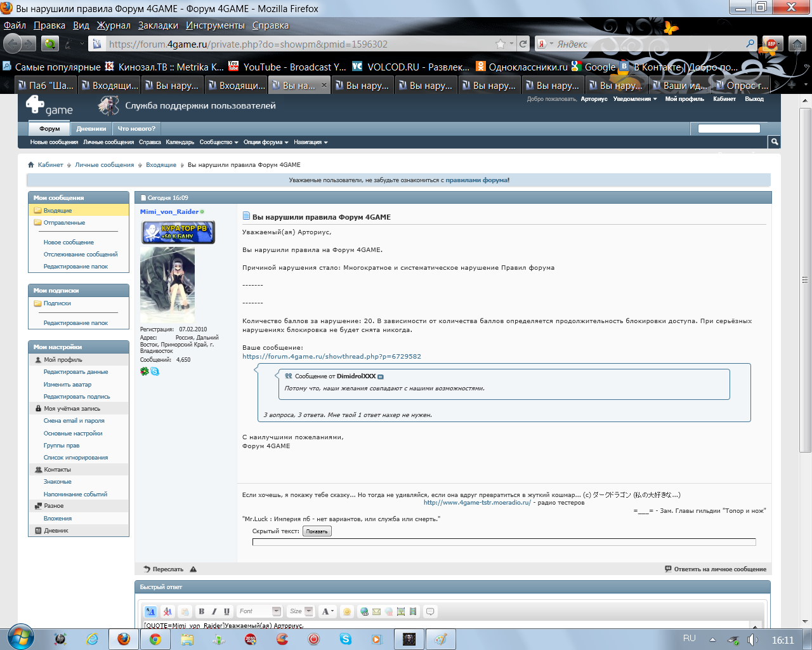
Task: Click the insert email envelope icon
Action: point(376,611)
